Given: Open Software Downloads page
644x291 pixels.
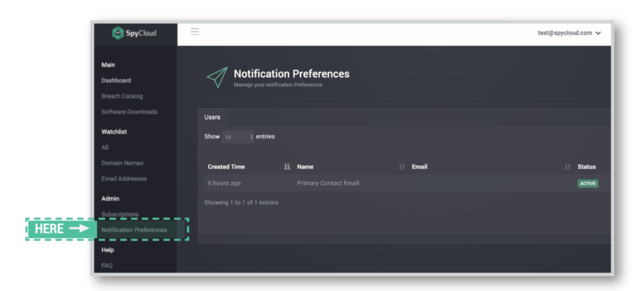Looking at the screenshot, I should pyautogui.click(x=130, y=112).
